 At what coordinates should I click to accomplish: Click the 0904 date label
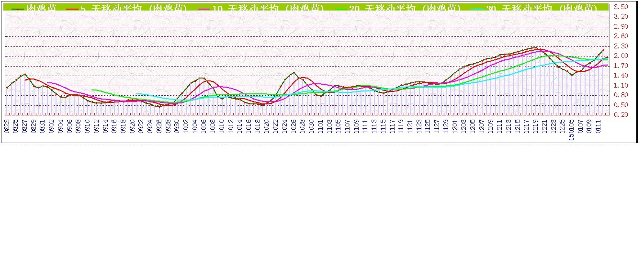(61, 126)
